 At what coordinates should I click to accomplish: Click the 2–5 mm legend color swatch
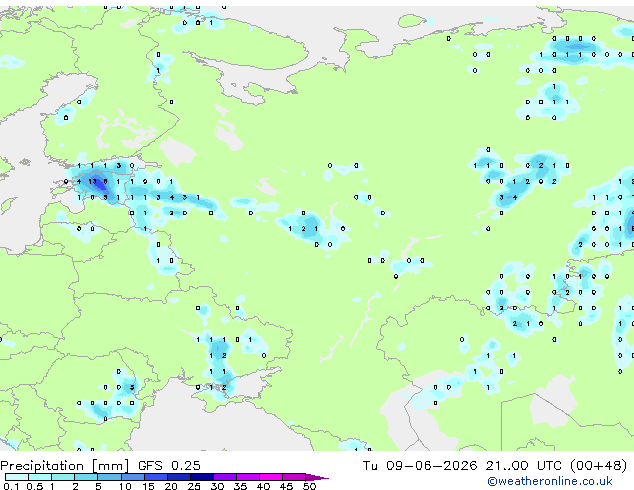point(86,477)
